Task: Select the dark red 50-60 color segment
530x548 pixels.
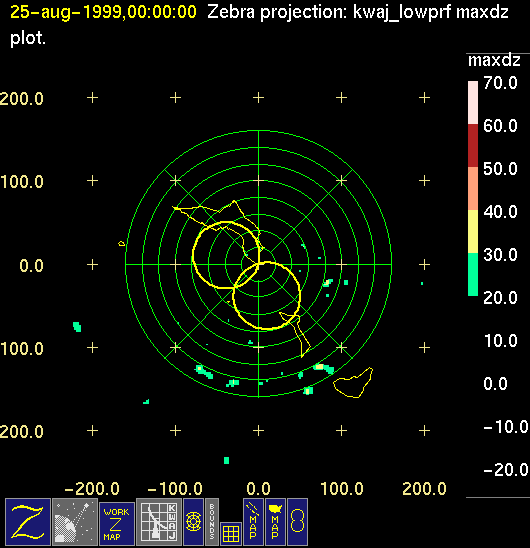Action: point(473,145)
